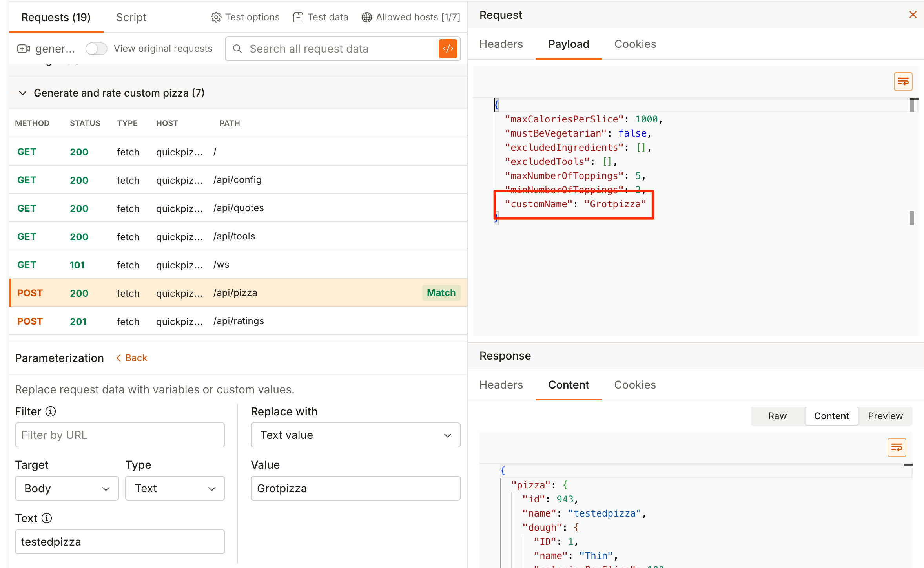Image resolution: width=924 pixels, height=568 pixels.
Task: Toggle word wrap in request payload panel
Action: tap(903, 82)
